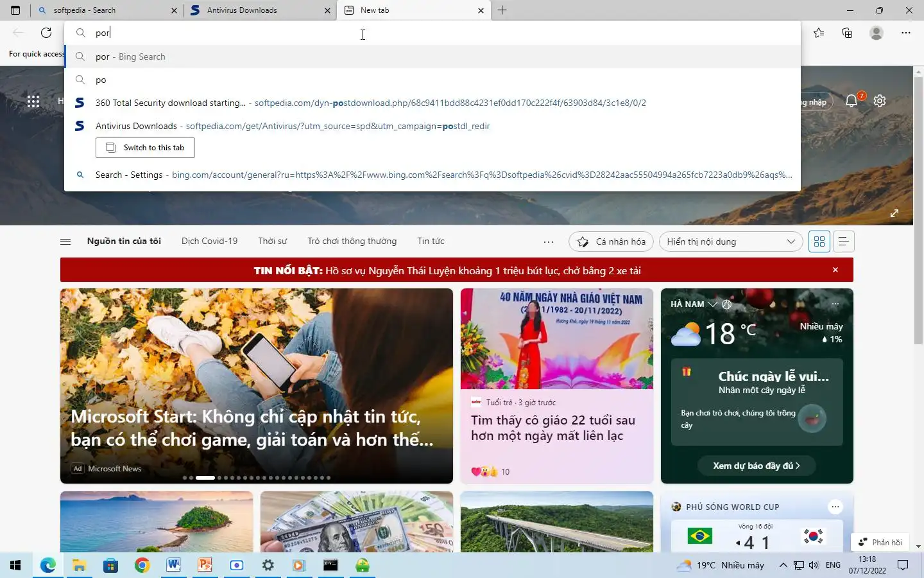Click the Phản hồi feedback button
This screenshot has height=578, width=924.
[881, 542]
